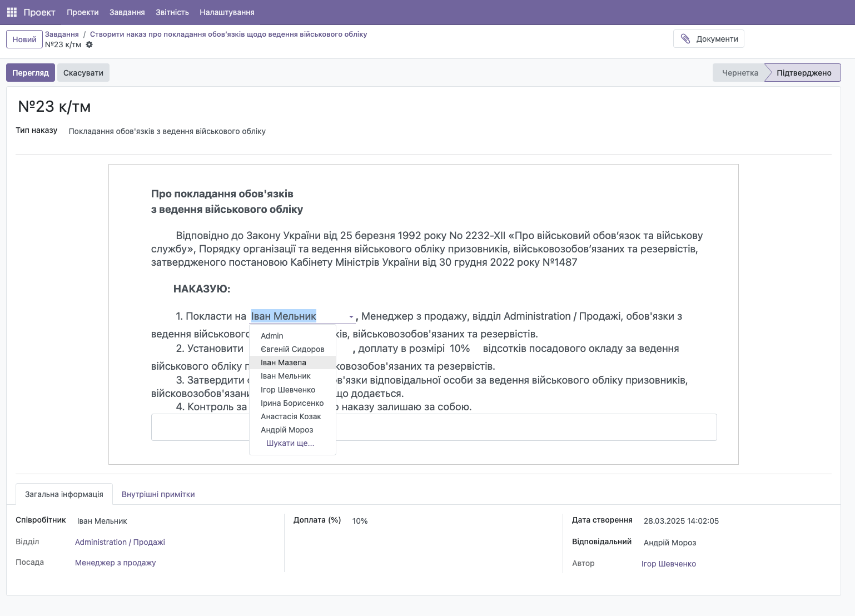Screen dimensions: 855x616
Task: Click the 10% value in order text
Action: coord(460,349)
